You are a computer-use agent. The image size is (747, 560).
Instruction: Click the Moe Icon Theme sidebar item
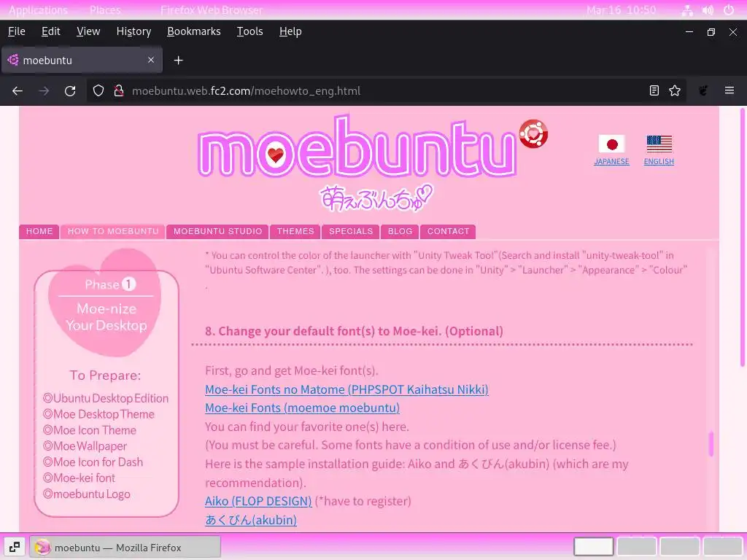point(90,430)
